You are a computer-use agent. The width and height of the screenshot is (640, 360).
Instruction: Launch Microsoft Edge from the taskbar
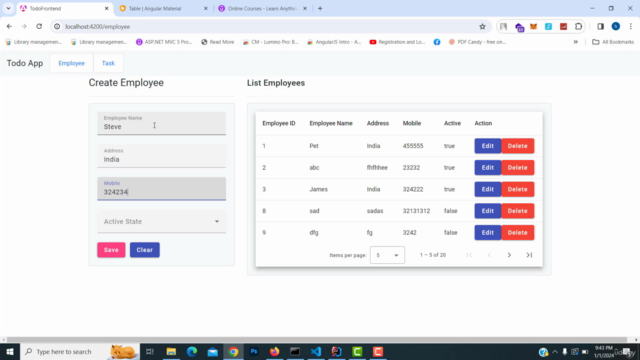[x=192, y=351]
